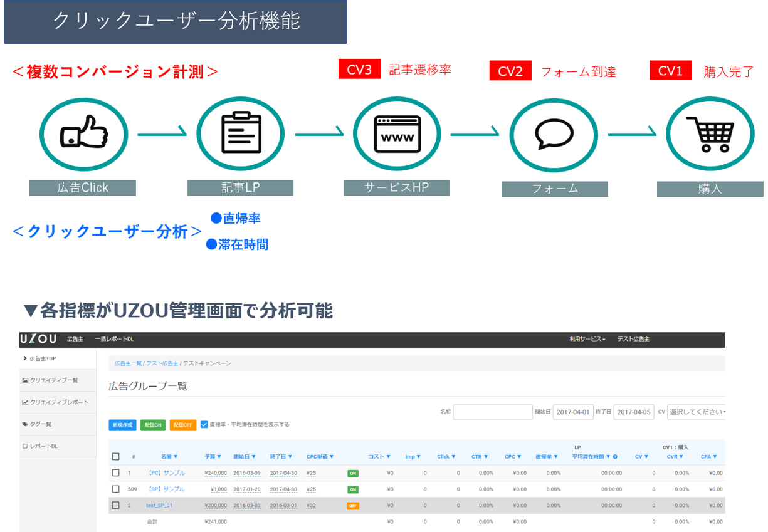Viewport: 768px width, 532px height.
Task: Click the orange 配信OFF button
Action: [183, 425]
